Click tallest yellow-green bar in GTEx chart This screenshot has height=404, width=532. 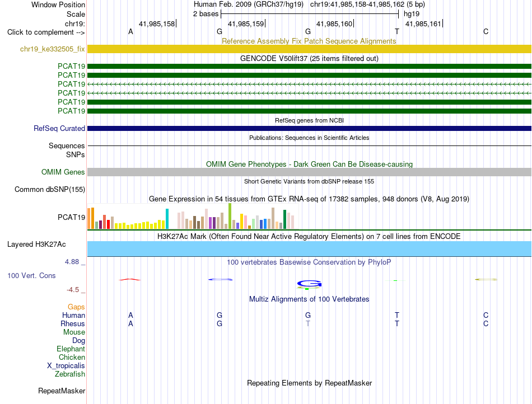pyautogui.click(x=230, y=216)
